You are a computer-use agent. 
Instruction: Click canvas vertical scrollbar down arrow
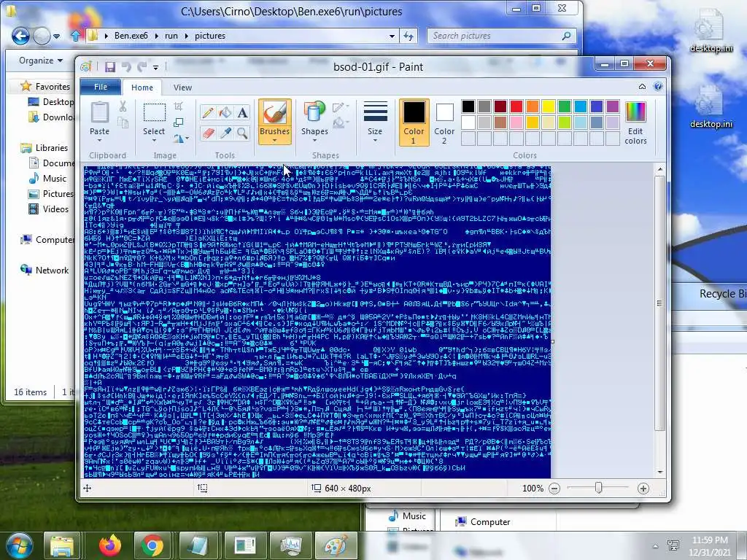point(659,472)
